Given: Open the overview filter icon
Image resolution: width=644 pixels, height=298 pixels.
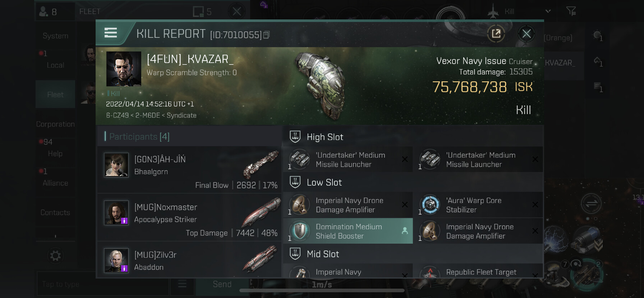Looking at the screenshot, I should pyautogui.click(x=571, y=12).
